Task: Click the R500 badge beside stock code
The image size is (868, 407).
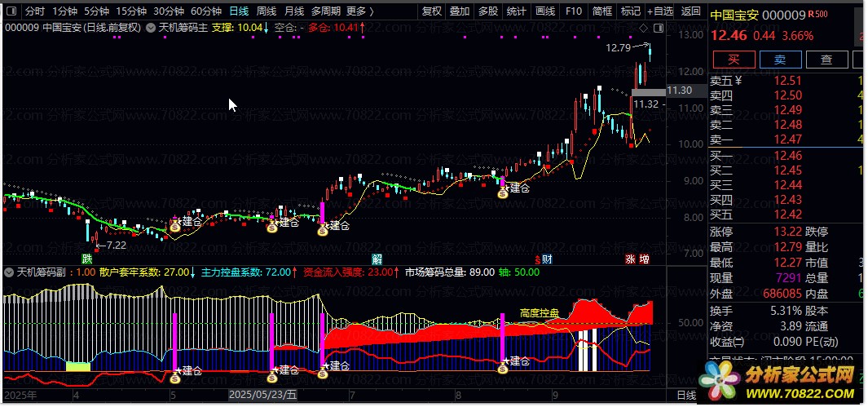Action: pyautogui.click(x=817, y=15)
